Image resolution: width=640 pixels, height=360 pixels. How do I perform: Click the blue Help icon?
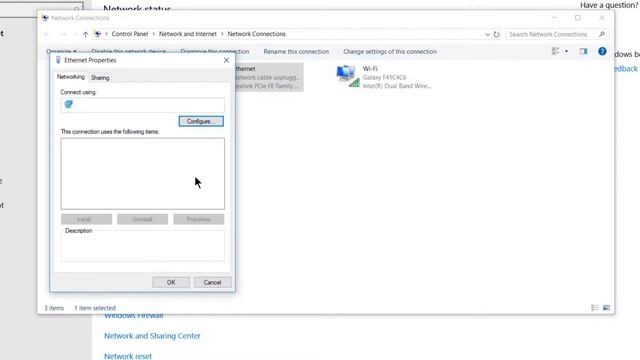(602, 51)
